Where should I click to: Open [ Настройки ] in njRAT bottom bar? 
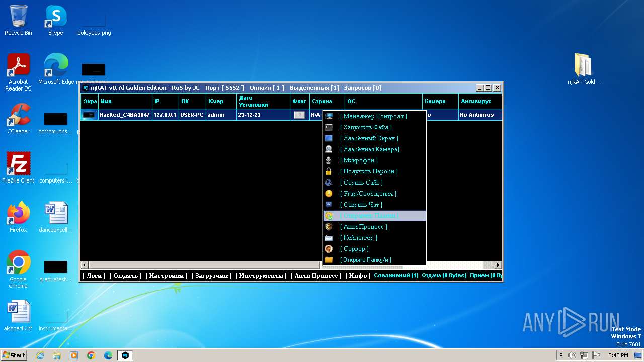click(166, 276)
